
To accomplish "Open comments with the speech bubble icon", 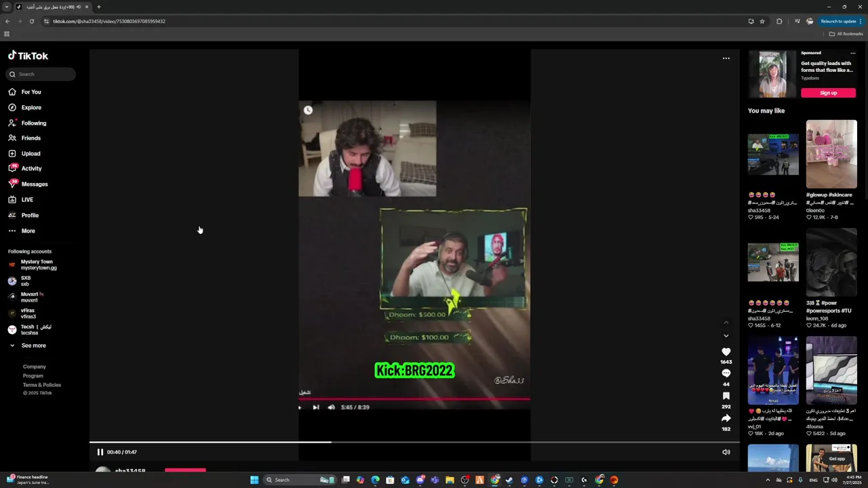I will coord(726,373).
